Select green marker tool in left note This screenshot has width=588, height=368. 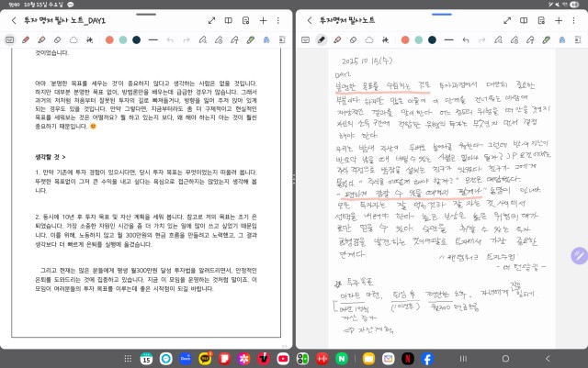coord(251,39)
